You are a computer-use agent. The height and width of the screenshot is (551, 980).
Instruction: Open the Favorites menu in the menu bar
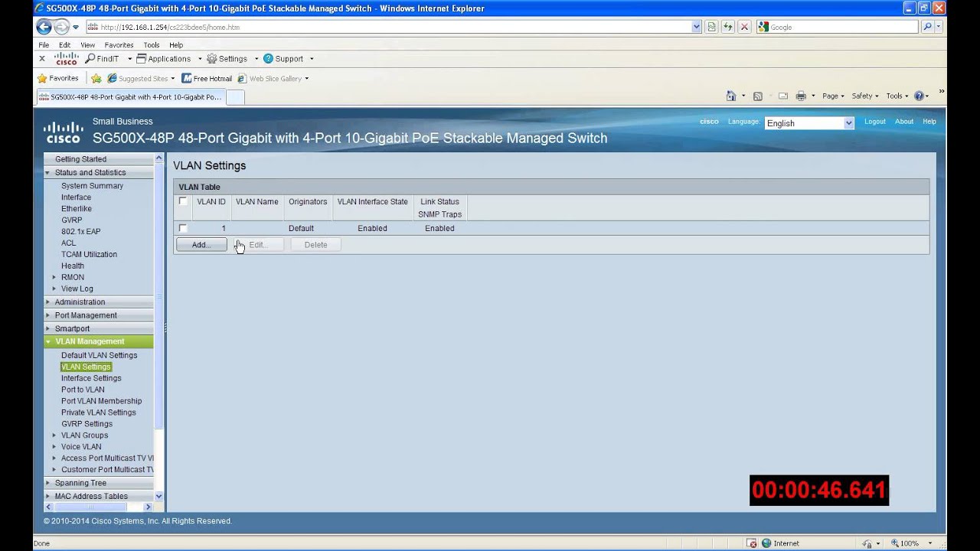click(x=119, y=45)
